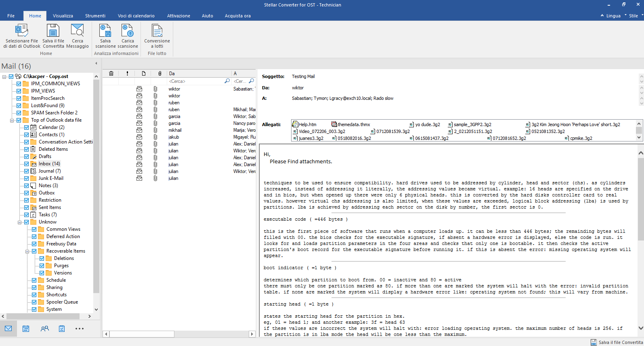
Task: Click Salva scansione icon
Action: 105,31
